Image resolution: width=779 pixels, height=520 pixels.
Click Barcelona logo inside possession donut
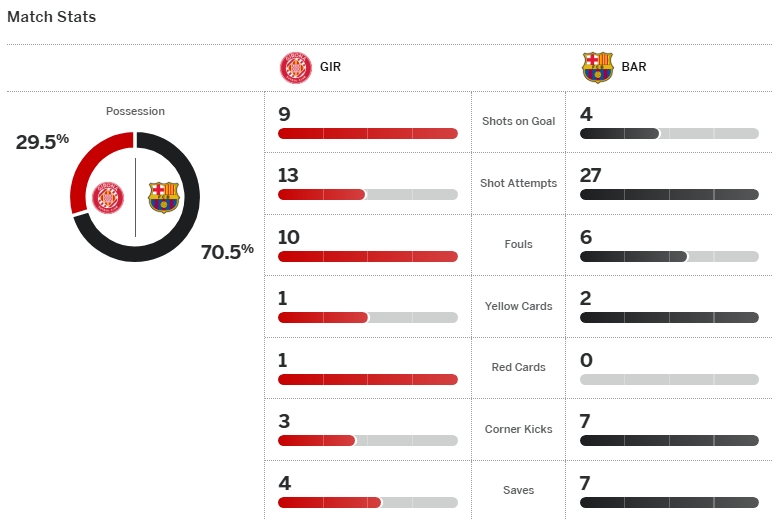[163, 196]
